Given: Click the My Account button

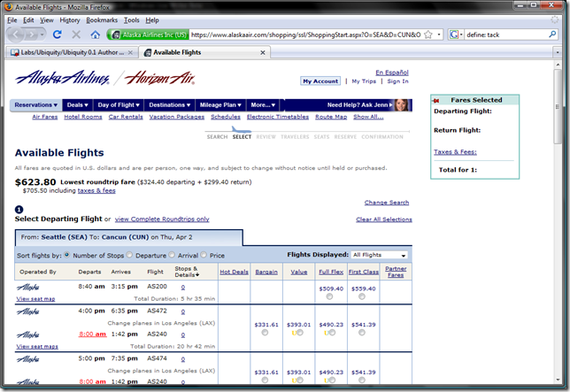Looking at the screenshot, I should tap(320, 81).
